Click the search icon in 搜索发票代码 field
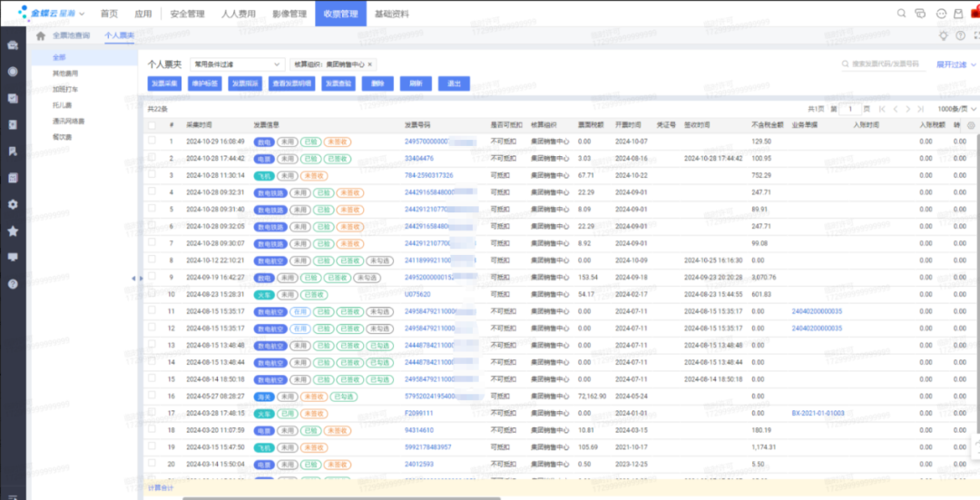 tap(846, 64)
